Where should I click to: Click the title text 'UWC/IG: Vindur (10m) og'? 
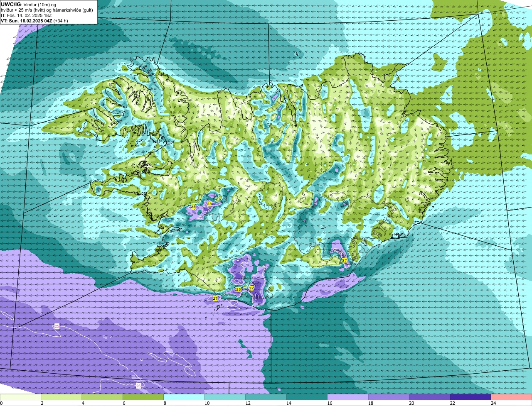pos(28,4)
